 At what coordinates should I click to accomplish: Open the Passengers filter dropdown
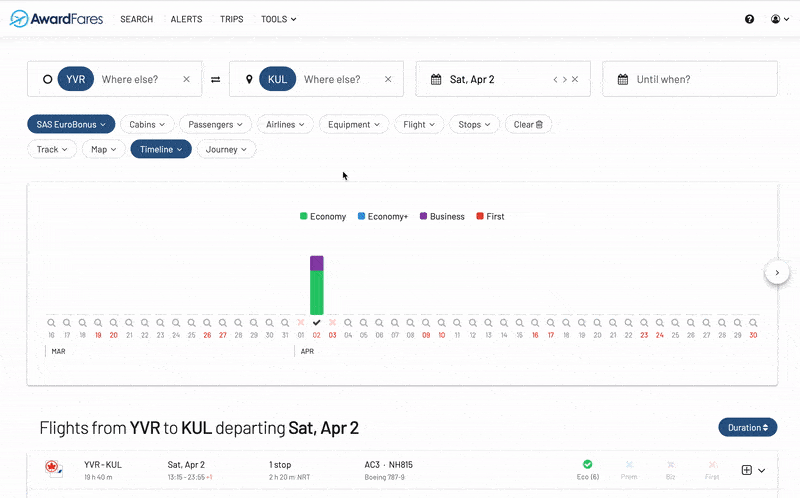[x=215, y=124]
